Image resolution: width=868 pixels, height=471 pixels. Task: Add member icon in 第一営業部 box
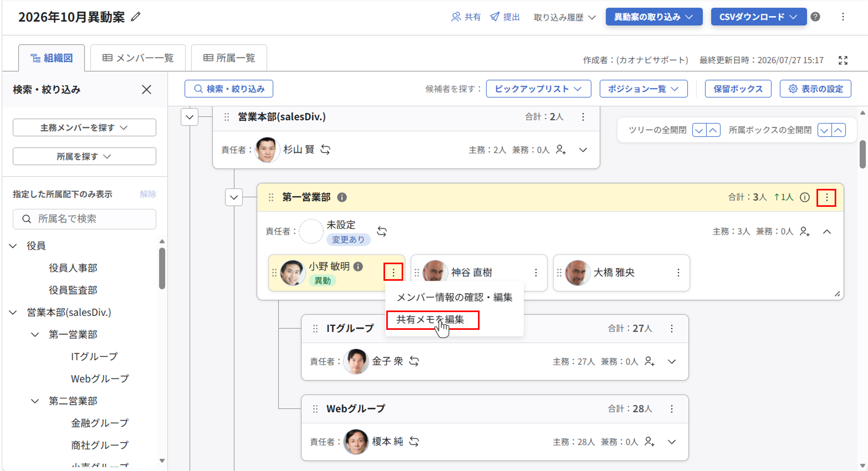(x=805, y=231)
